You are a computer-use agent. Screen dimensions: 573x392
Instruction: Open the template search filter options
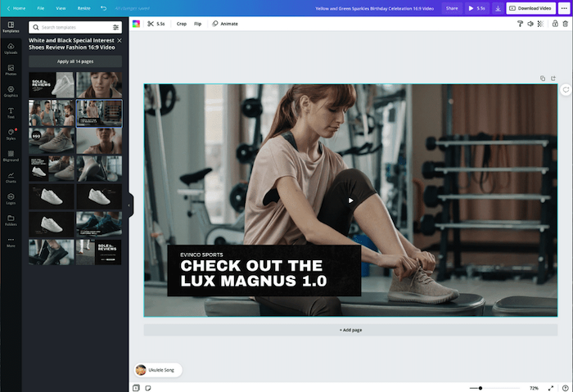coord(115,27)
